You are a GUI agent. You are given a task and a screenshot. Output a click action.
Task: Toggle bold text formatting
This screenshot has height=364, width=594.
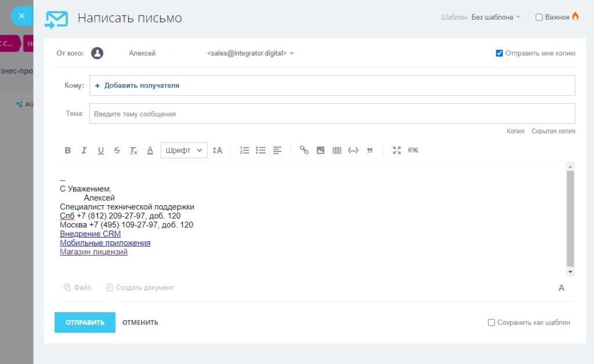coord(67,151)
